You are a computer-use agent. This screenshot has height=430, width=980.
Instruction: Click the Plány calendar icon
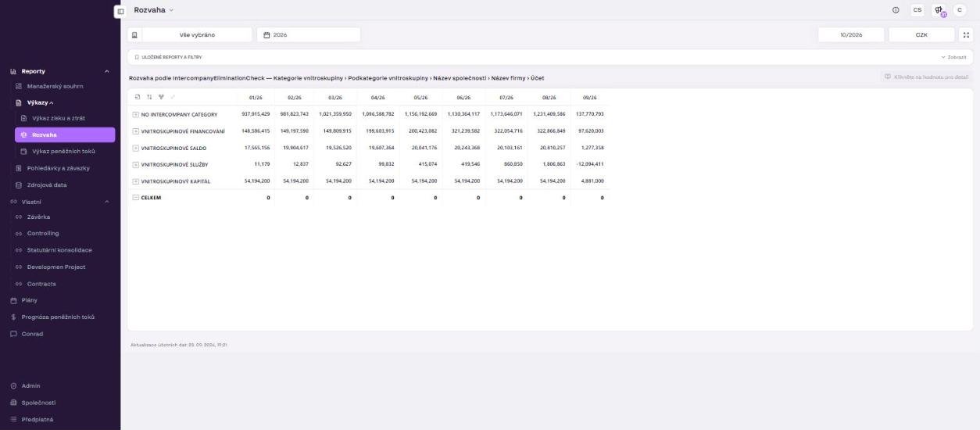coord(13,300)
